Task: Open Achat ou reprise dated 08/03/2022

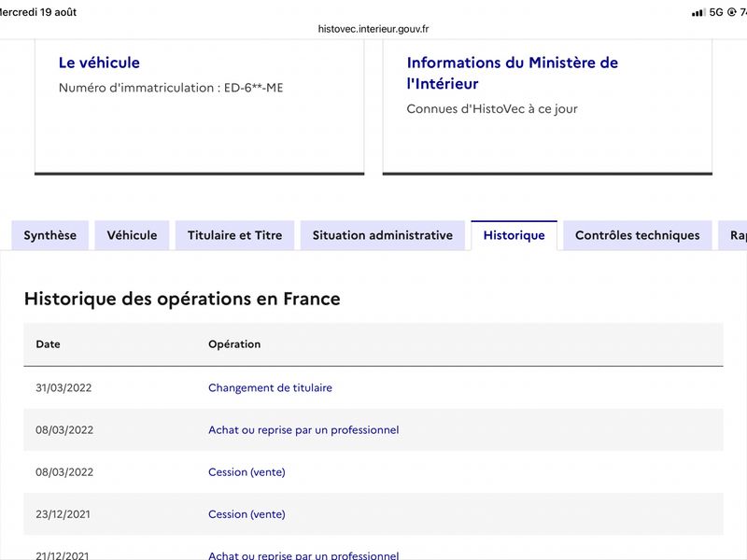Action: (303, 430)
